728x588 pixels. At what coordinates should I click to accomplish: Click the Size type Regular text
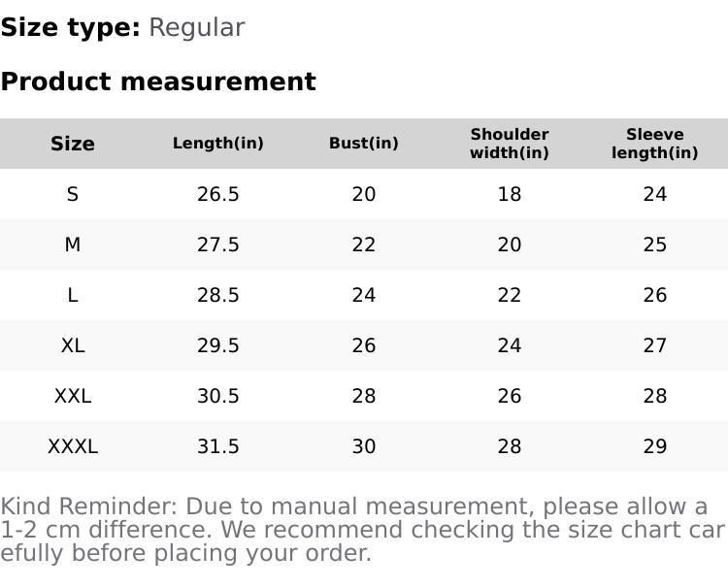click(122, 27)
